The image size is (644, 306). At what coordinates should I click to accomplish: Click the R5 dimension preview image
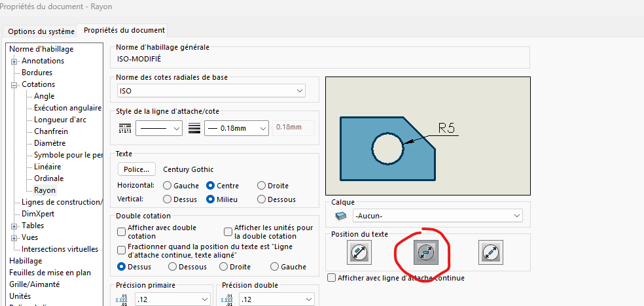click(428, 136)
